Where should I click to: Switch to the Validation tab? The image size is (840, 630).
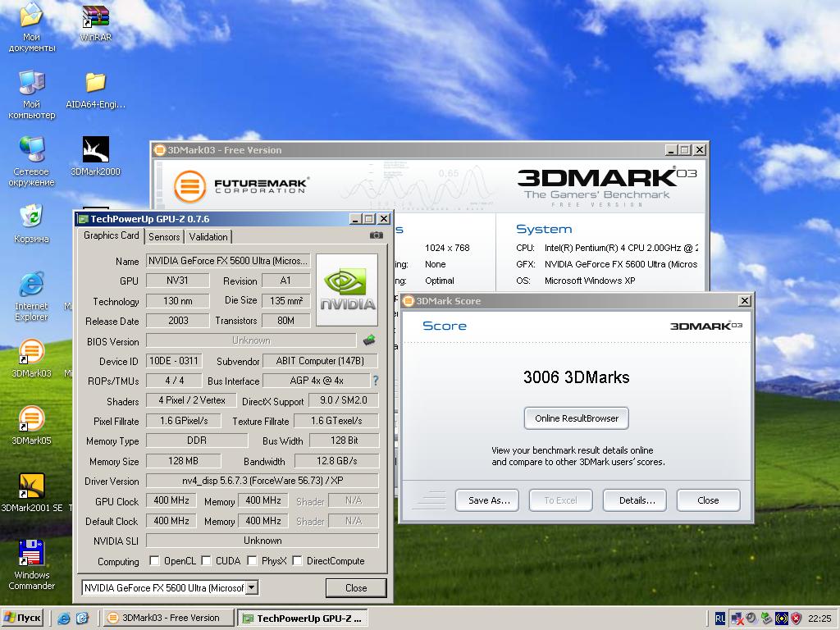pos(208,237)
